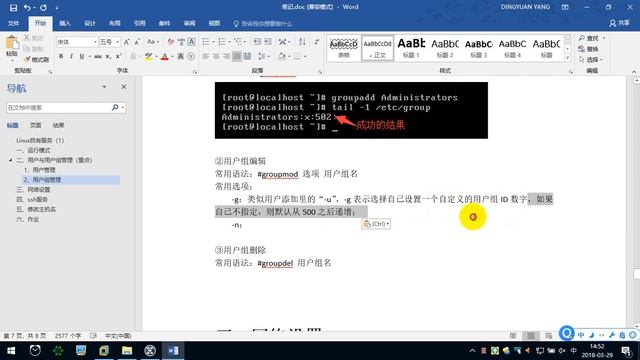
Task: Click the Undo arrow icon
Action: coord(27,7)
